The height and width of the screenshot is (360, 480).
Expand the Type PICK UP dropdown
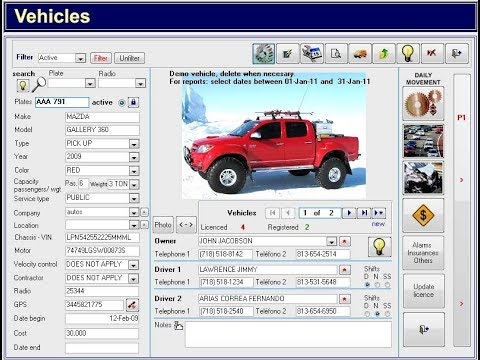134,144
